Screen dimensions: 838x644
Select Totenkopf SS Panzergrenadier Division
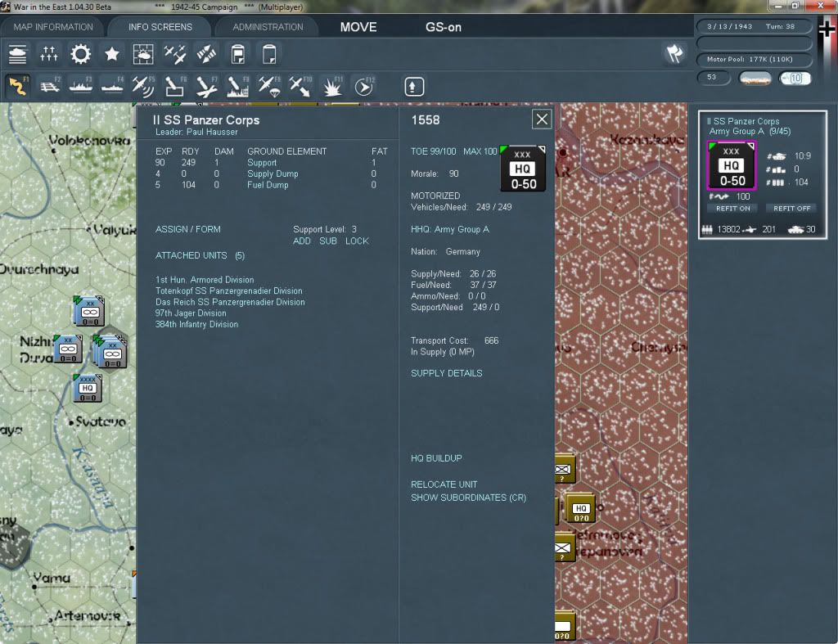click(x=229, y=290)
